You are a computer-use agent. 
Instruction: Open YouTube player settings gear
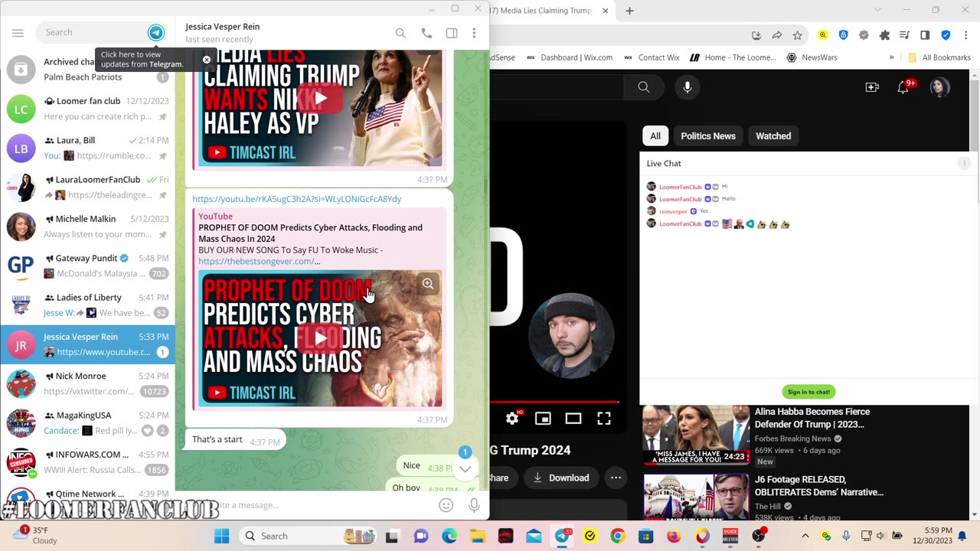(x=512, y=418)
